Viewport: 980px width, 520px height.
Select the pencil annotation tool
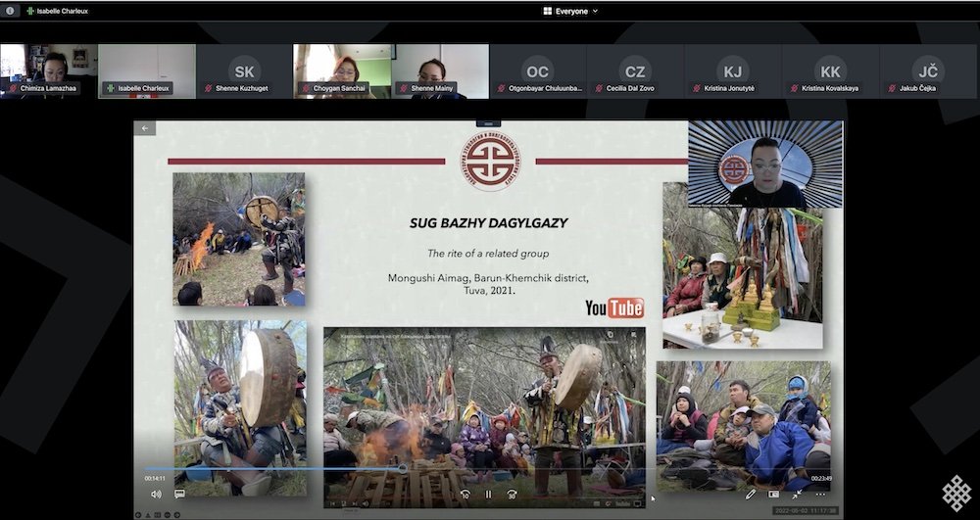pos(751,495)
